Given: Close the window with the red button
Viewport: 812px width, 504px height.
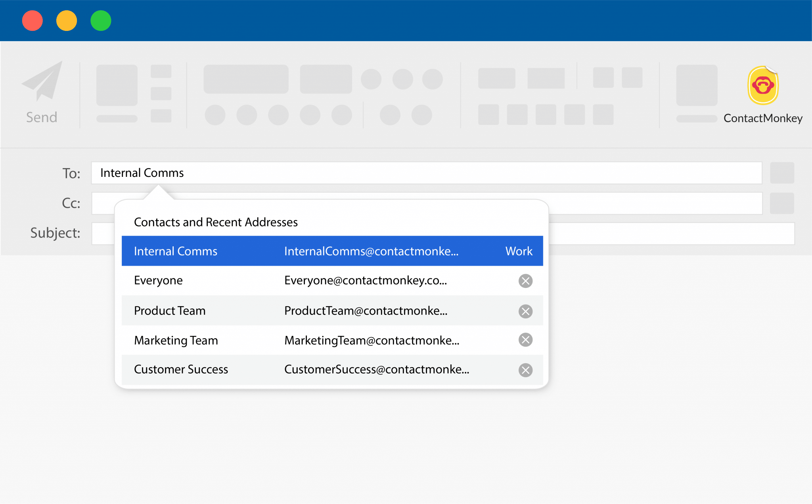Looking at the screenshot, I should 33,21.
